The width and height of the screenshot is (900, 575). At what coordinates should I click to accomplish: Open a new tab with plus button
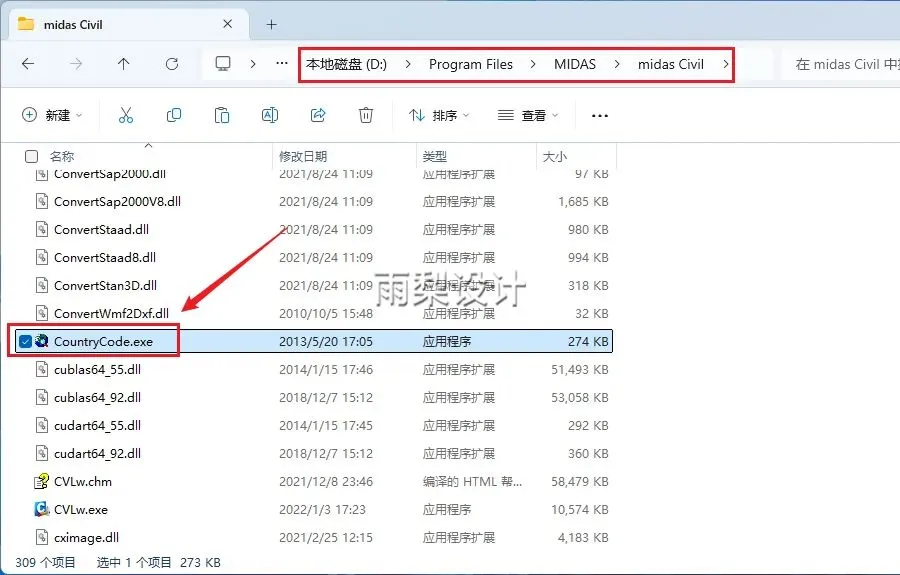click(x=271, y=24)
